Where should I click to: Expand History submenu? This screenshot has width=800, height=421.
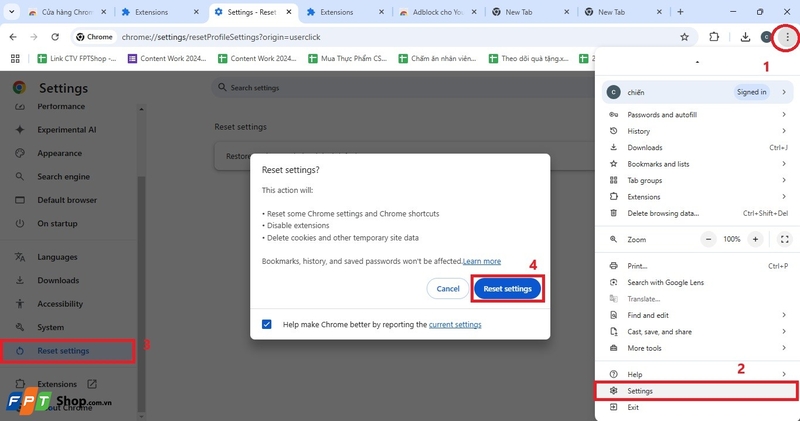[x=697, y=131]
